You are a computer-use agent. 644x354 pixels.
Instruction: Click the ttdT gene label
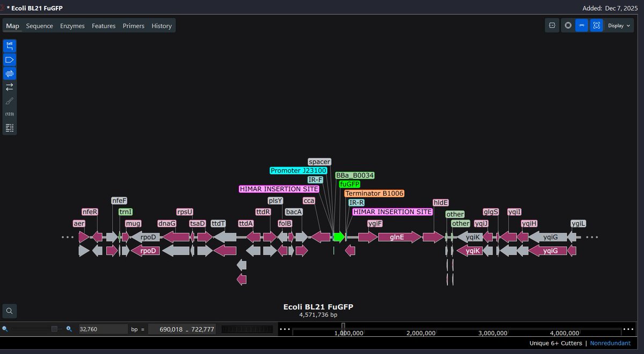218,223
